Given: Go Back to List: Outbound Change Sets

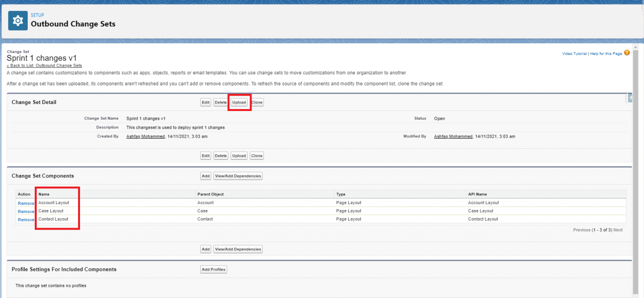Looking at the screenshot, I should 44,65.
